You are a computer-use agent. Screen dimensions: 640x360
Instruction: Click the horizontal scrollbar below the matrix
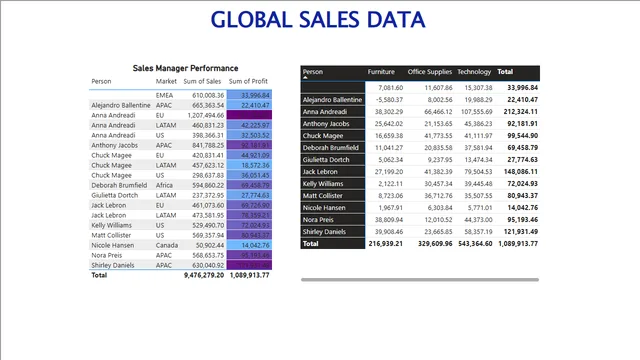tap(420, 280)
